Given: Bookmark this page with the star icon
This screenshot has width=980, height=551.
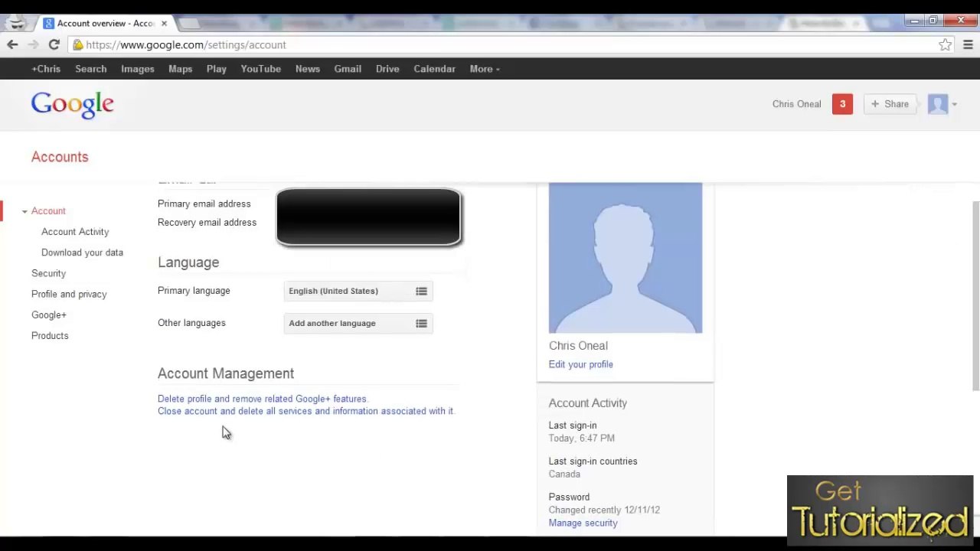Looking at the screenshot, I should coord(946,45).
